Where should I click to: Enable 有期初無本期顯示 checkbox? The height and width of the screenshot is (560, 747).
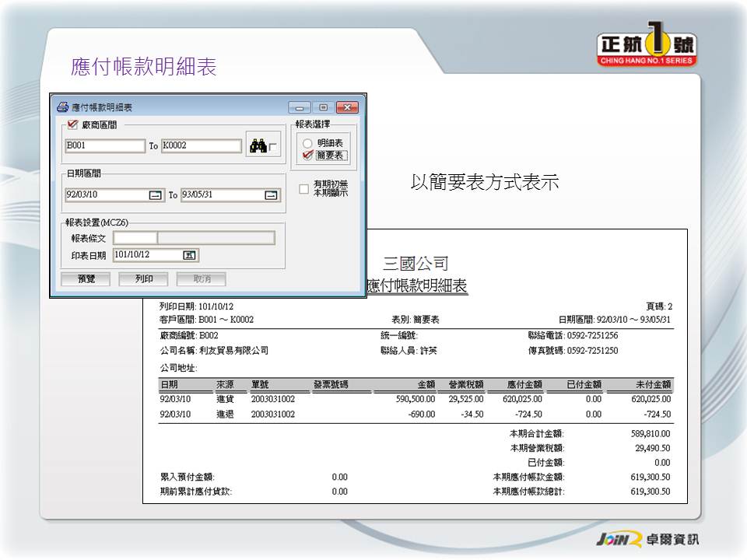click(304, 188)
